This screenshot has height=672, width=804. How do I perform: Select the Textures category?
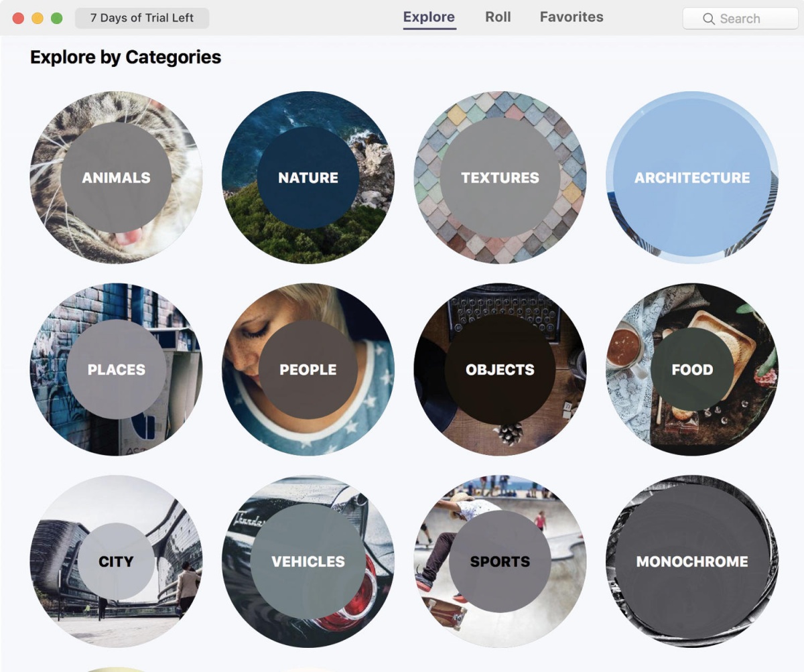(500, 178)
